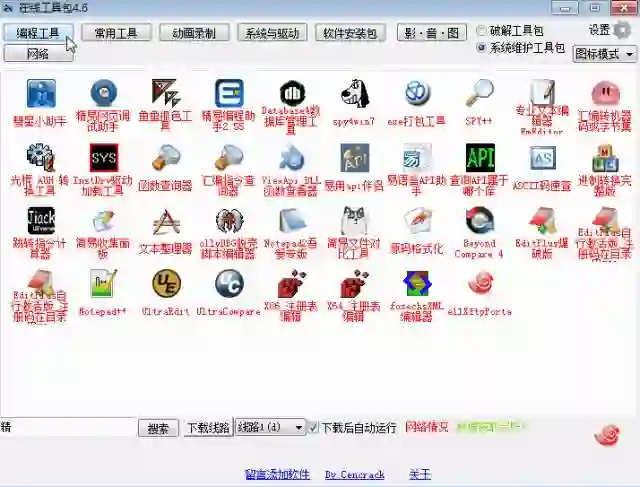Viewport: 640px width, 487px height.
Task: Launch UltraEdit icon
Action: 166,284
